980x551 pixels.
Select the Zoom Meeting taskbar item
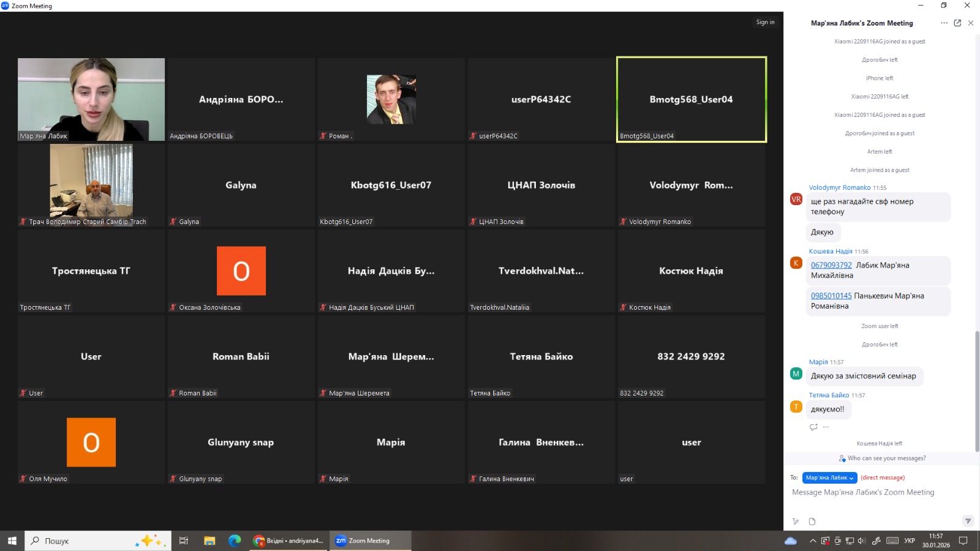click(369, 541)
